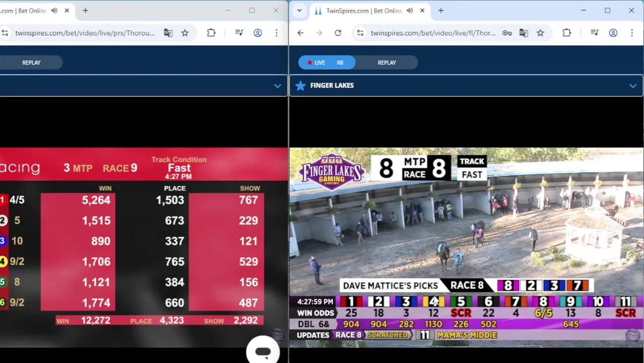Open media control icon in left window

(x=239, y=33)
